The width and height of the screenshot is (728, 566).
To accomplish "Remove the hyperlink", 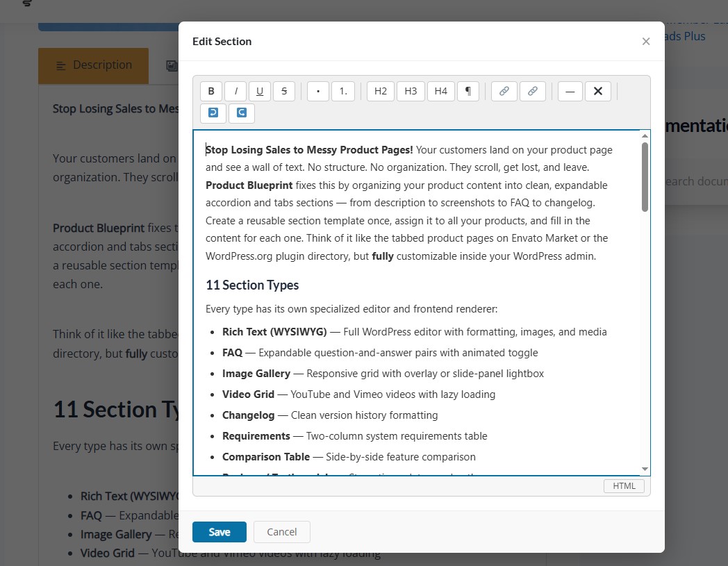I will 533,90.
